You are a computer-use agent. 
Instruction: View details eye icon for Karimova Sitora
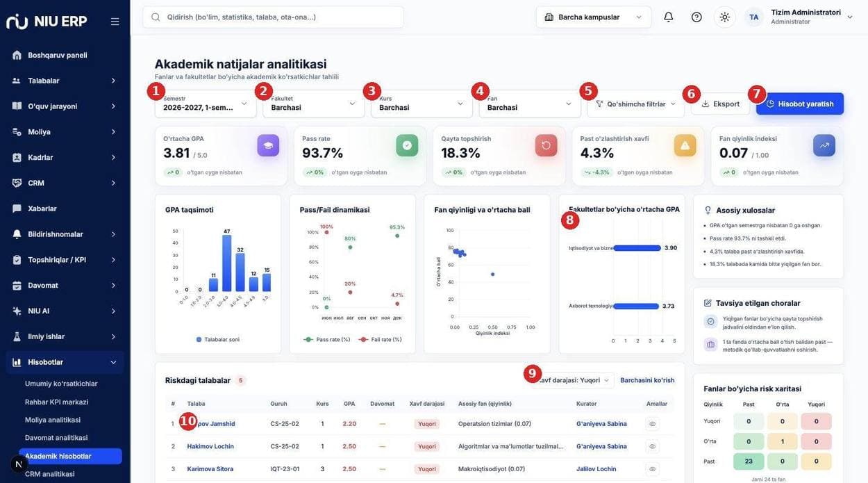652,469
